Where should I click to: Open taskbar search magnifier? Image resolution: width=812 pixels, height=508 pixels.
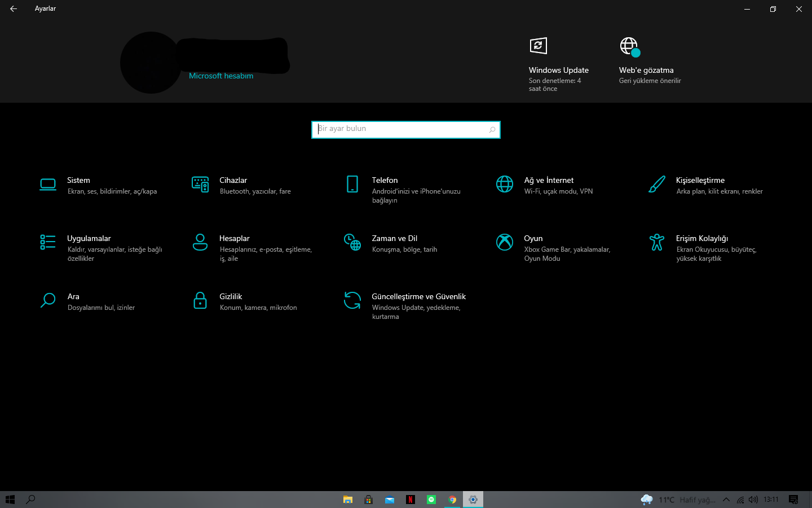click(31, 500)
